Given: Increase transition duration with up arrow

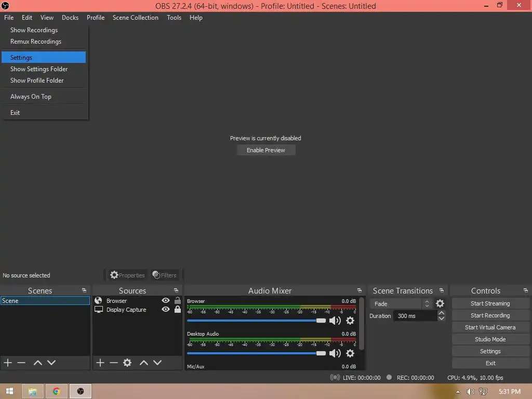Looking at the screenshot, I should tap(442, 313).
